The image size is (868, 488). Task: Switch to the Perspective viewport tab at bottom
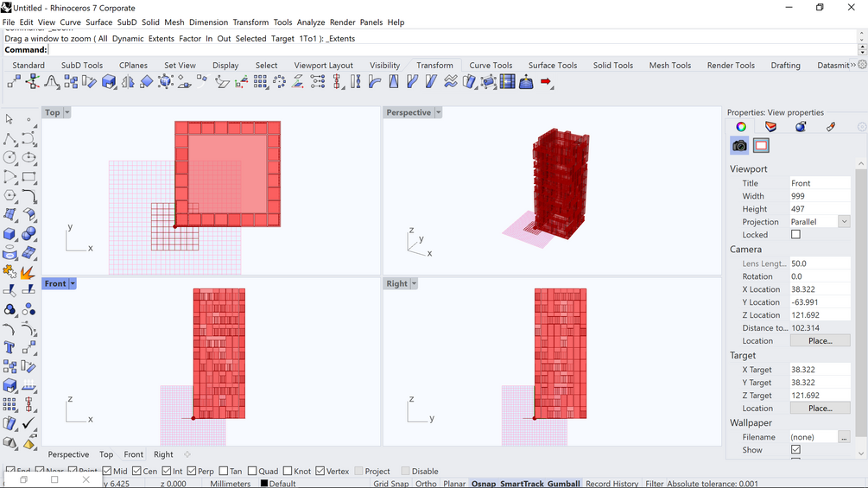[x=68, y=454]
